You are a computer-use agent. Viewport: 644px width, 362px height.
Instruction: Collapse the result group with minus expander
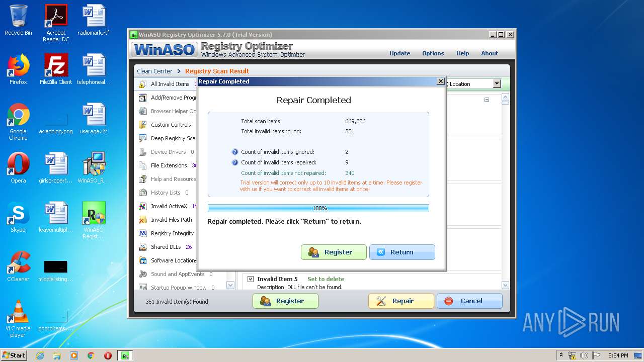[487, 100]
